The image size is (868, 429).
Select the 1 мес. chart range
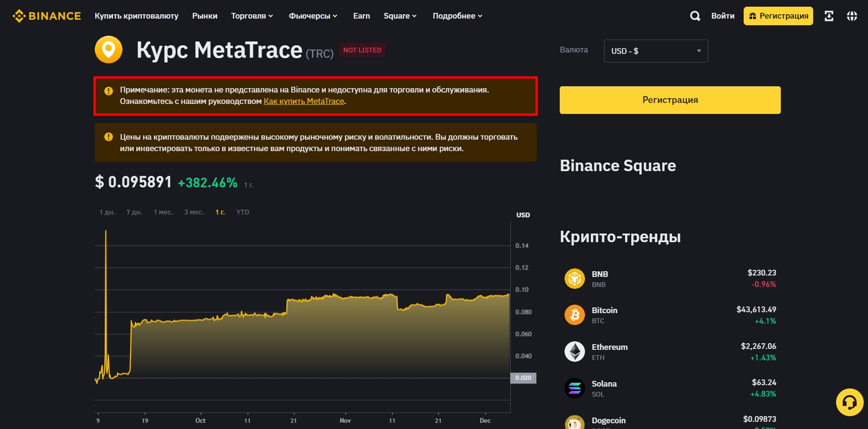163,212
